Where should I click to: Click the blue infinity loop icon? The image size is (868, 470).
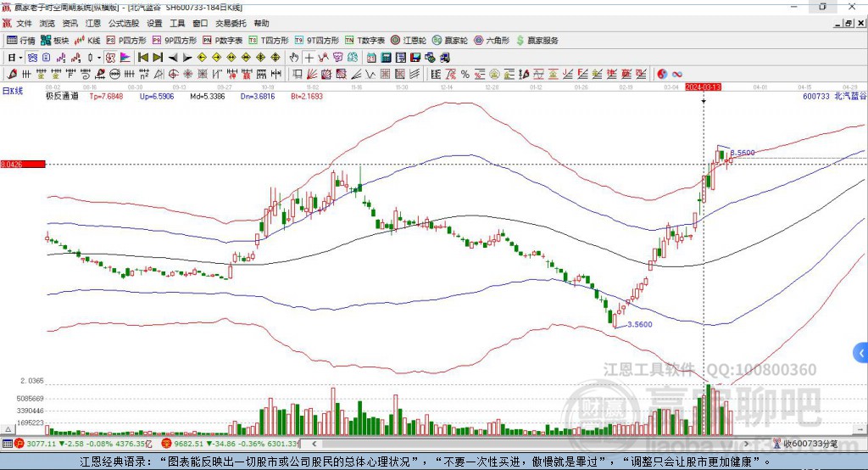point(677,74)
